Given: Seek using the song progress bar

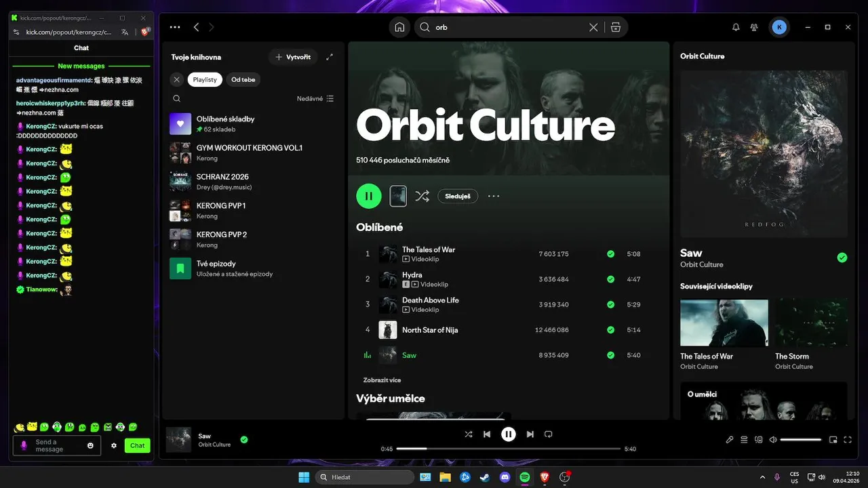Looking at the screenshot, I should point(509,449).
